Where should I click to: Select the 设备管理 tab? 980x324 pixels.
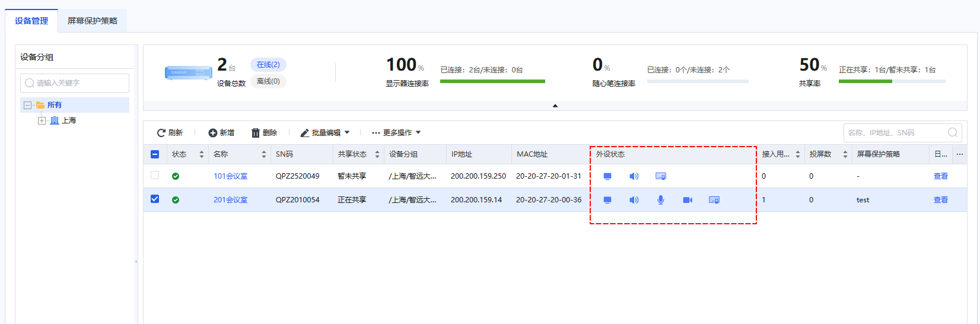click(31, 21)
